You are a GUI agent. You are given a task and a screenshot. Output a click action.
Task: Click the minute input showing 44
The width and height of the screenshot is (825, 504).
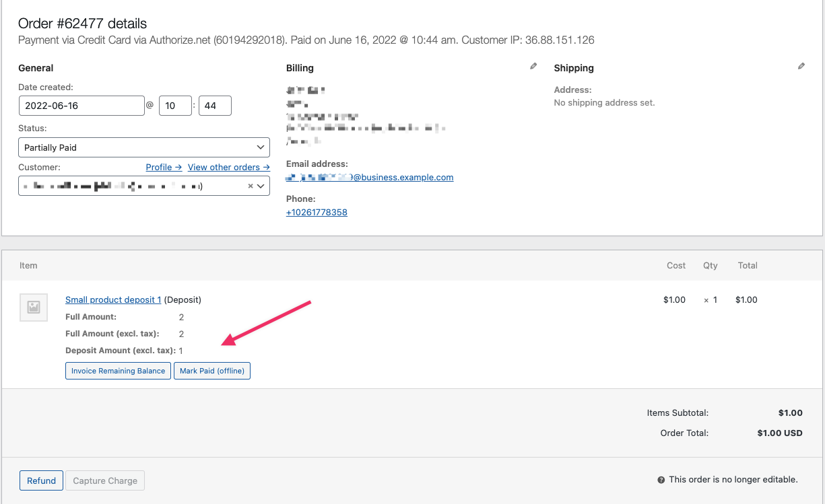coord(215,106)
